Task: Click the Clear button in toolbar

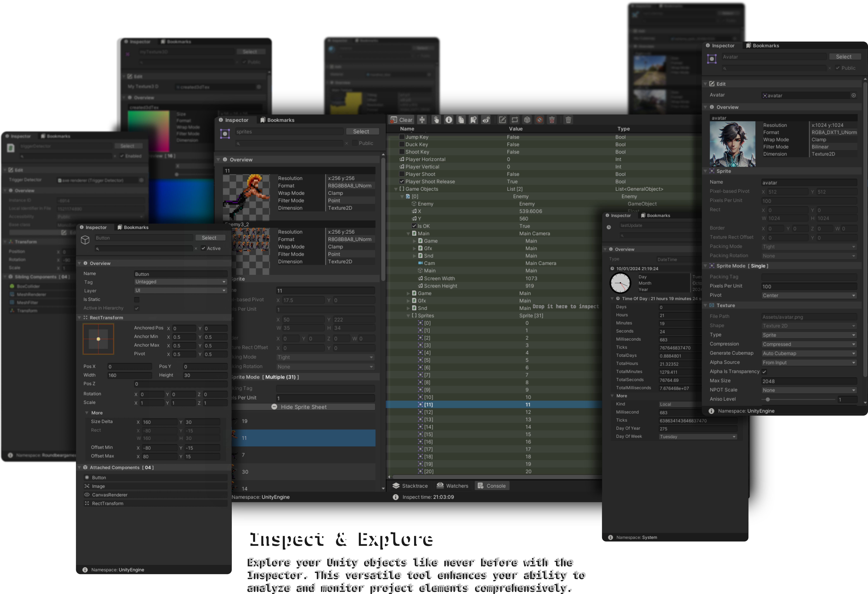Action: pyautogui.click(x=402, y=120)
